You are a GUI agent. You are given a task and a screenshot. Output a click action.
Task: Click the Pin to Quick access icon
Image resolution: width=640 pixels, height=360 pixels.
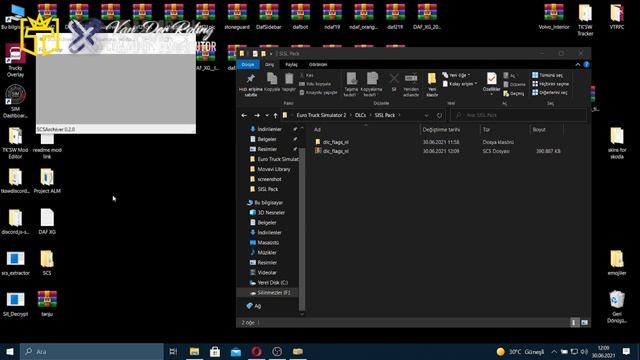pyautogui.click(x=251, y=79)
